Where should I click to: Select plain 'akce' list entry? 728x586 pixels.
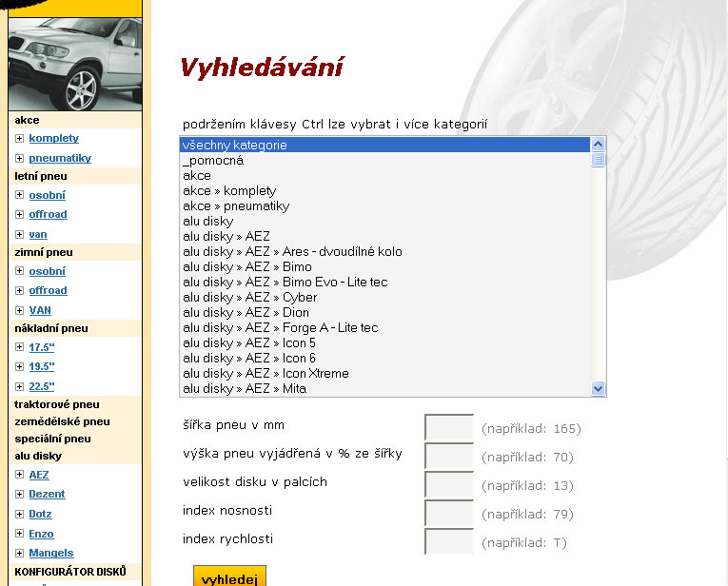click(384, 175)
